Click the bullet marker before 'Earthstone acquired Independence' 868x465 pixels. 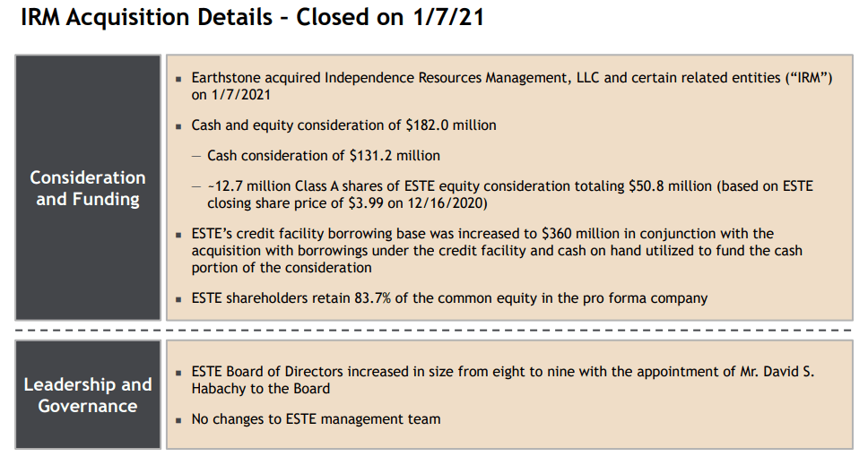[x=178, y=79]
